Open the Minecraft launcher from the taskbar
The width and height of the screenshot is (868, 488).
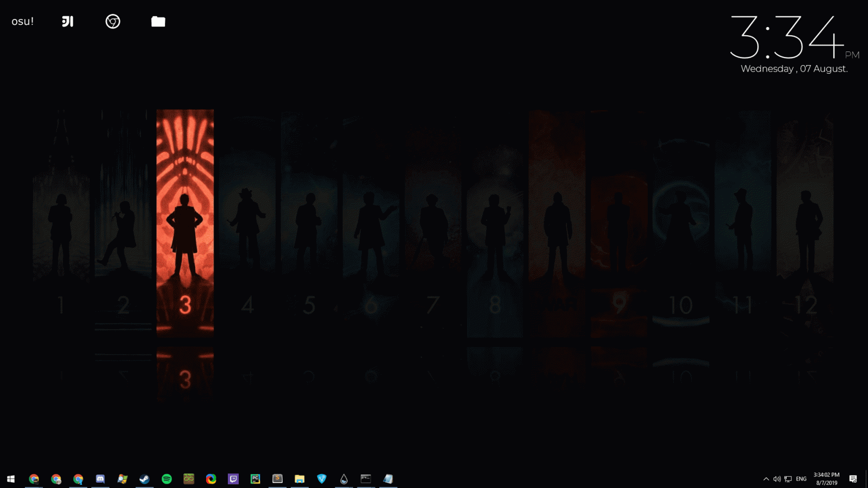point(188,479)
